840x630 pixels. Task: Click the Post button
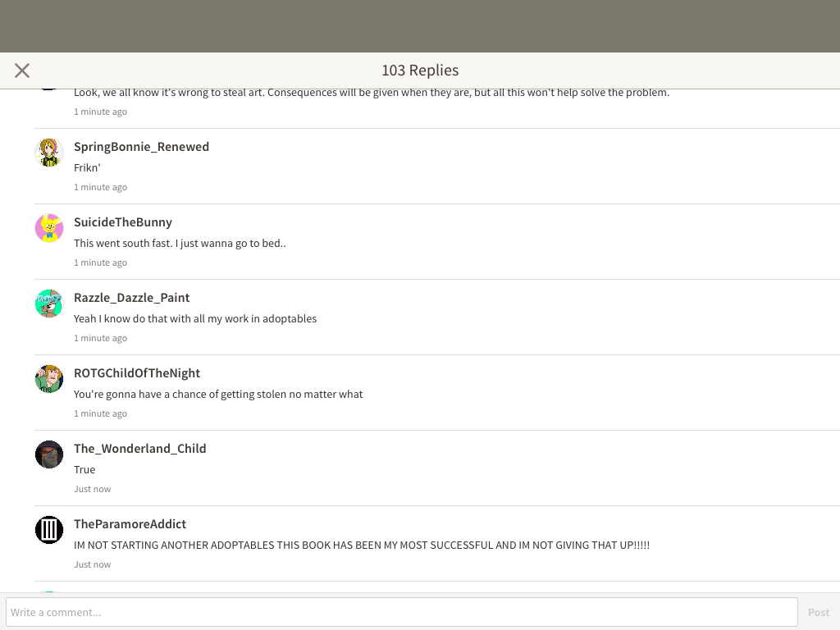point(818,612)
